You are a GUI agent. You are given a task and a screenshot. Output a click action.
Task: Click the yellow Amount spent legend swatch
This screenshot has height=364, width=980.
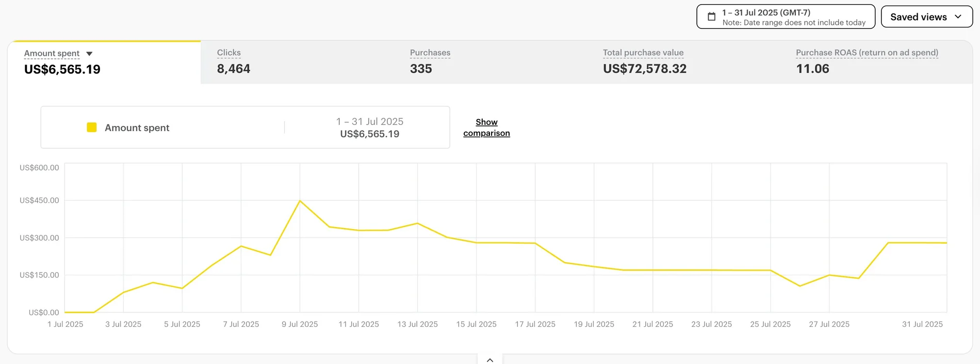pos(92,128)
